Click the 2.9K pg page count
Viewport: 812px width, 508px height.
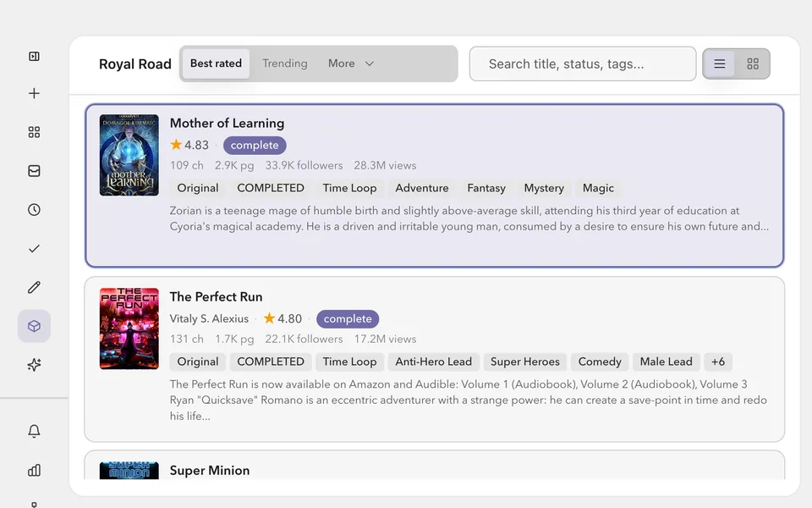click(234, 166)
